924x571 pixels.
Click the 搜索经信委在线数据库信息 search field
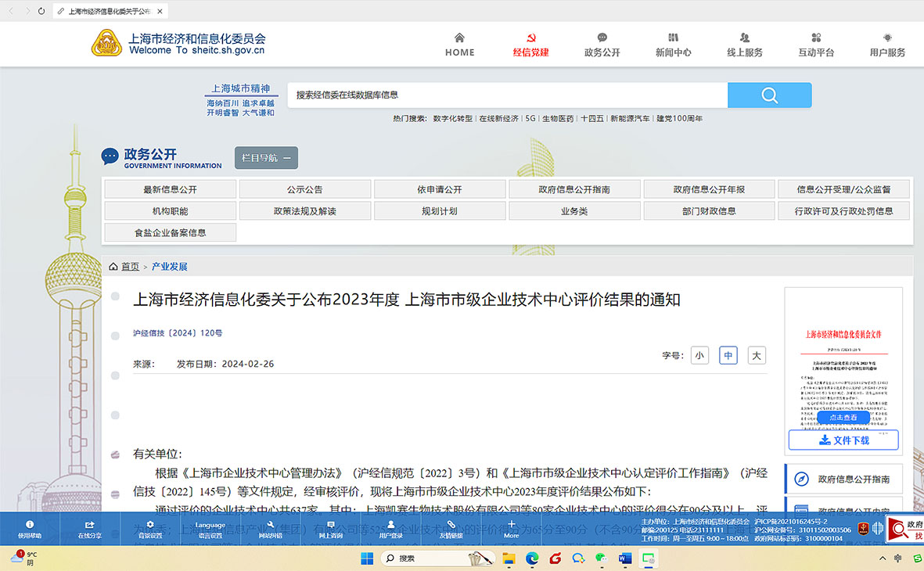point(507,95)
